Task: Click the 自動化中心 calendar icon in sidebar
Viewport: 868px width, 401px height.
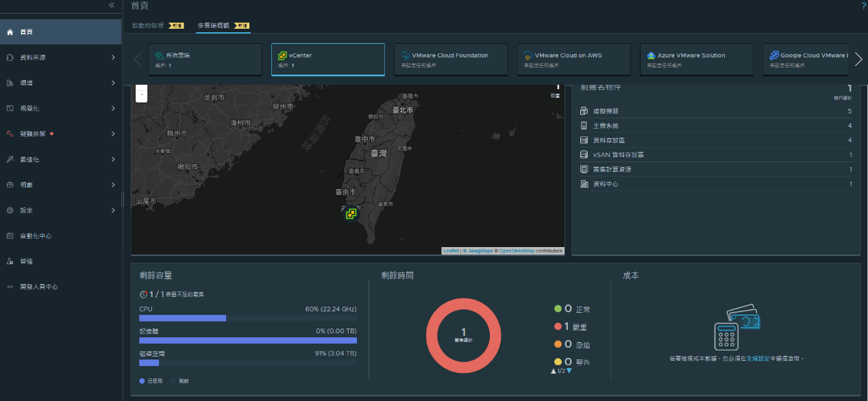Action: click(10, 236)
